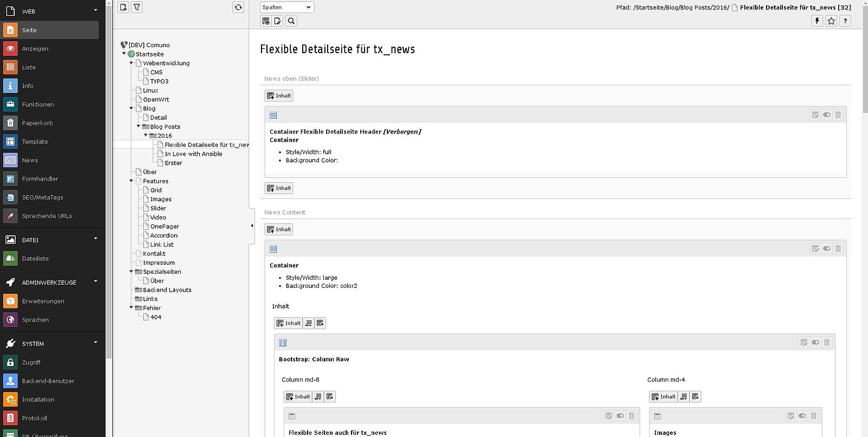Open the page tree filter
Viewport: 868px width, 437px height.
(137, 7)
